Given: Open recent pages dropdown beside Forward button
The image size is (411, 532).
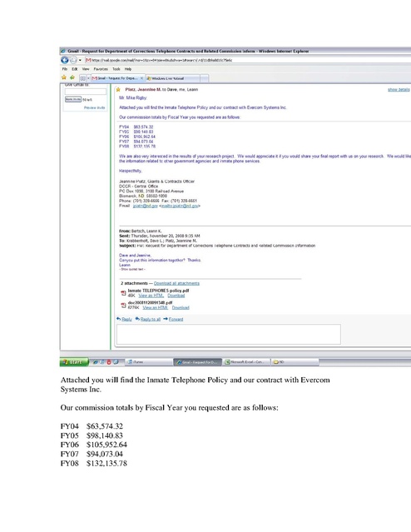Looking at the screenshot, I should pos(80,61).
